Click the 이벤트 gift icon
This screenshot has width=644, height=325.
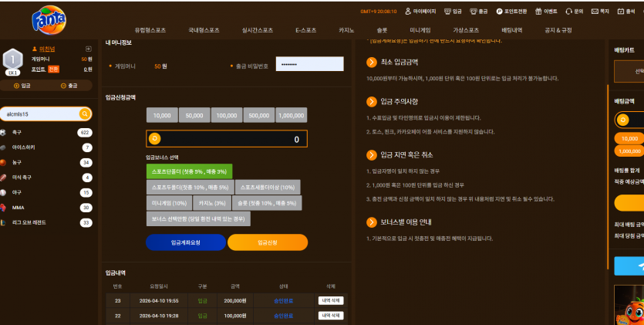[x=538, y=12]
